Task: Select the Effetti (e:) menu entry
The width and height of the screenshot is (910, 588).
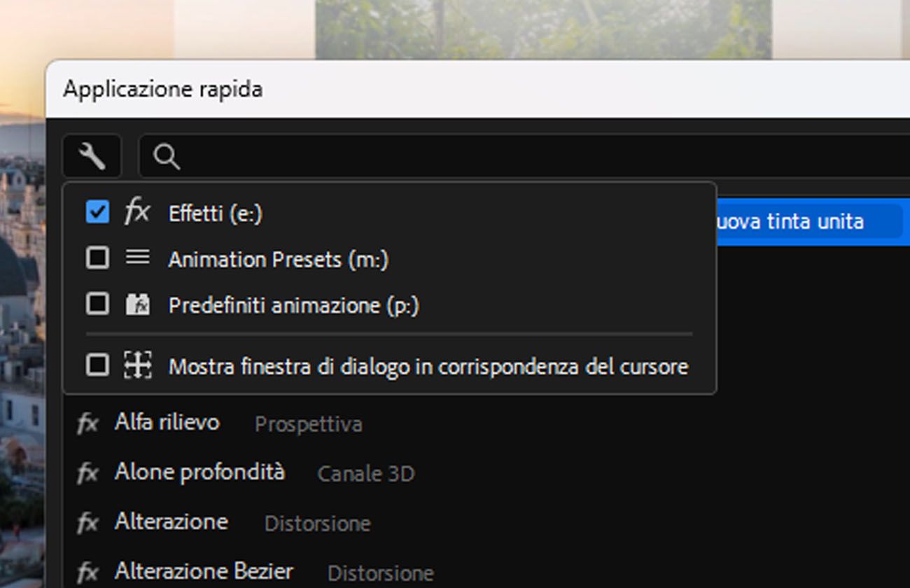Action: pyautogui.click(x=215, y=213)
